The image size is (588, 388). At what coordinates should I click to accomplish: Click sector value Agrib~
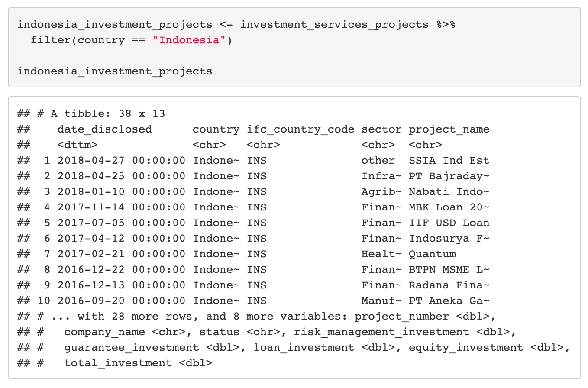(x=381, y=192)
